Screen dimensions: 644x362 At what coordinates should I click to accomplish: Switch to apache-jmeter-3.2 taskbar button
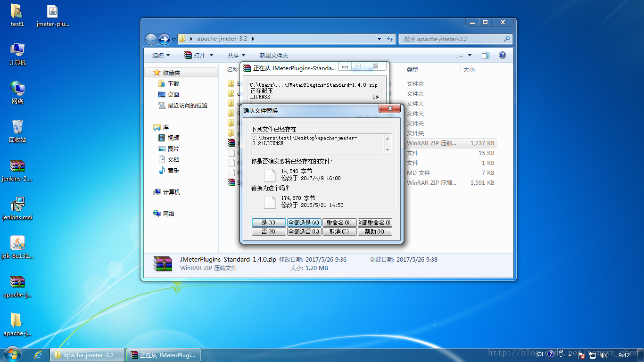tap(87, 355)
